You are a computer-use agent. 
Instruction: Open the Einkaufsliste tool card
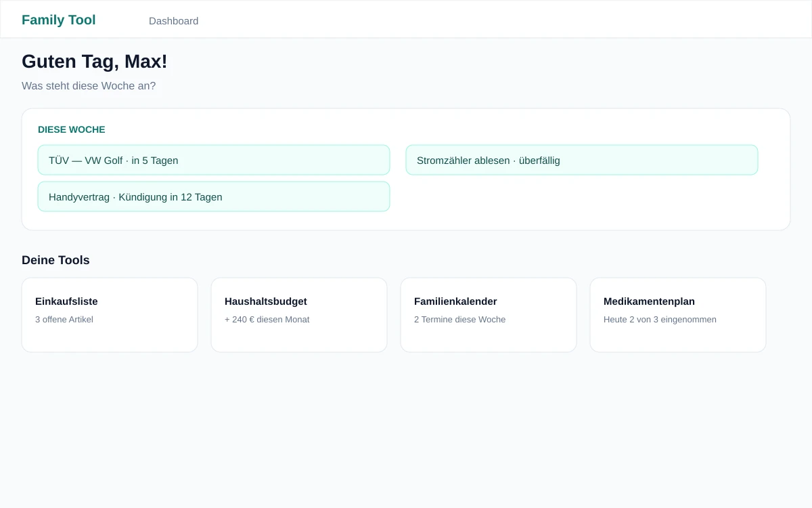pos(110,315)
